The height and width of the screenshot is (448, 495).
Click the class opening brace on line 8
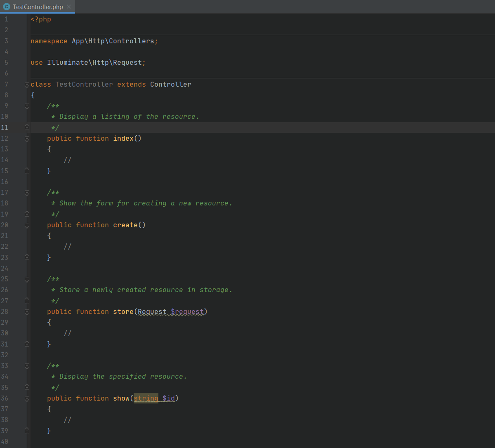33,95
